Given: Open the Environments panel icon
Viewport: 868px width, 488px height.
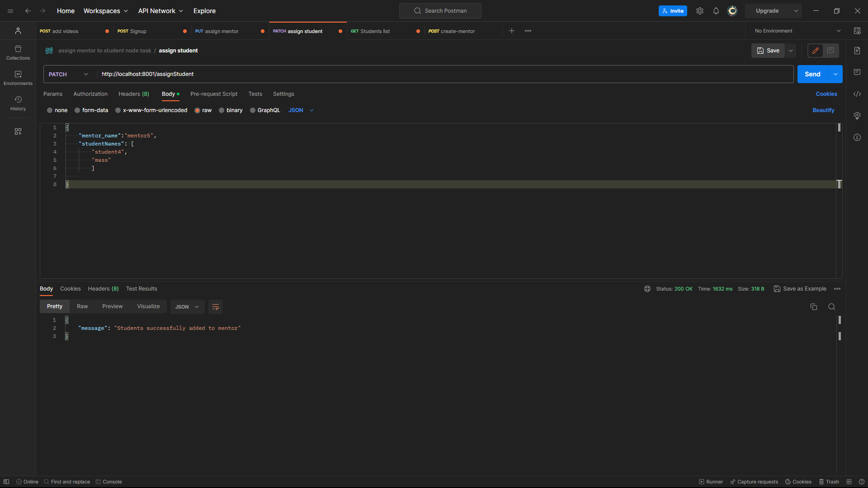Looking at the screenshot, I should point(18,77).
